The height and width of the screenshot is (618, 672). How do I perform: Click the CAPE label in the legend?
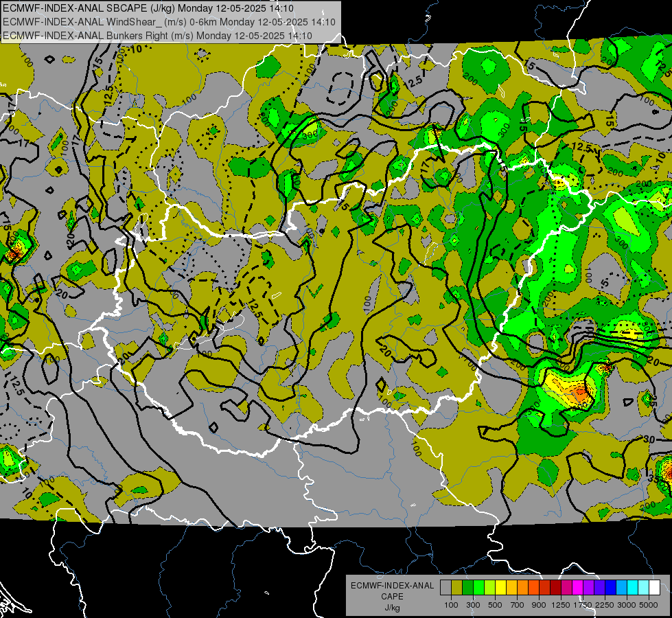[392, 597]
